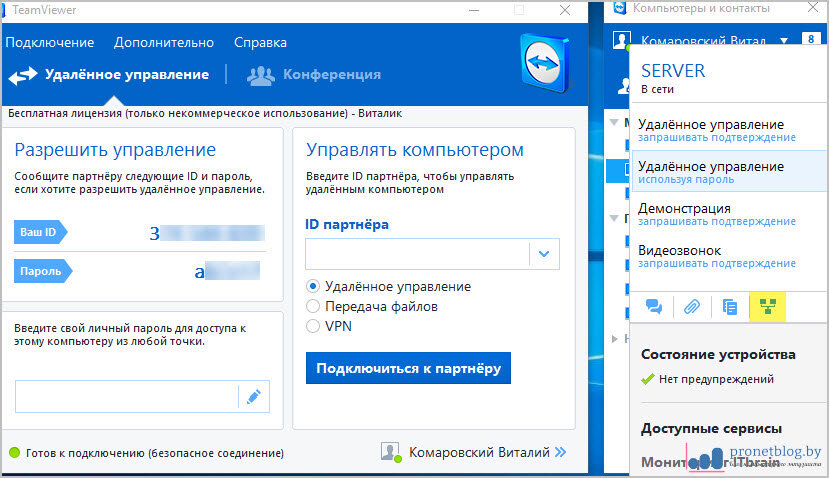Click the Состояние устройства heading
The height and width of the screenshot is (478, 829).
(718, 354)
